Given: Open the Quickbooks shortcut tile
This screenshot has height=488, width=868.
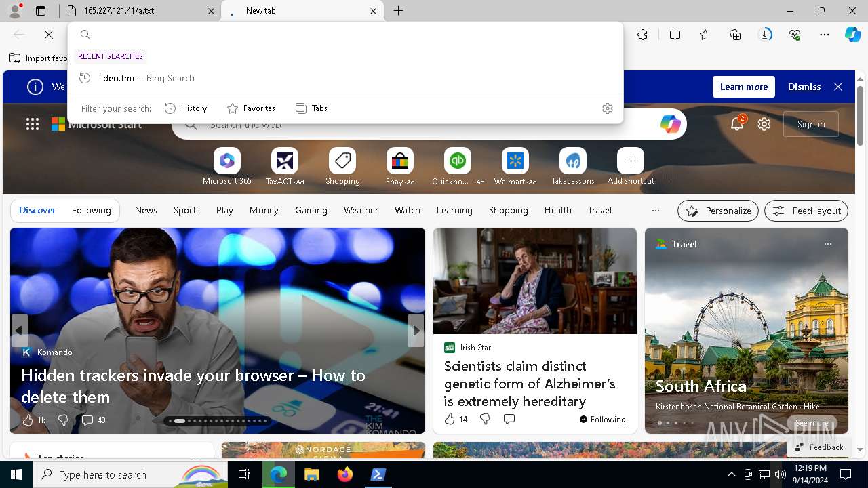Looking at the screenshot, I should click(458, 161).
